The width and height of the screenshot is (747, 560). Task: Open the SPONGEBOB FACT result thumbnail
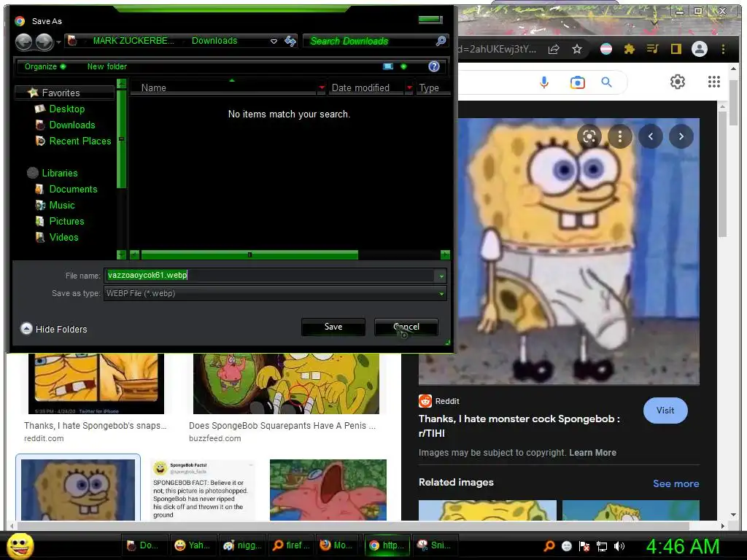204,490
